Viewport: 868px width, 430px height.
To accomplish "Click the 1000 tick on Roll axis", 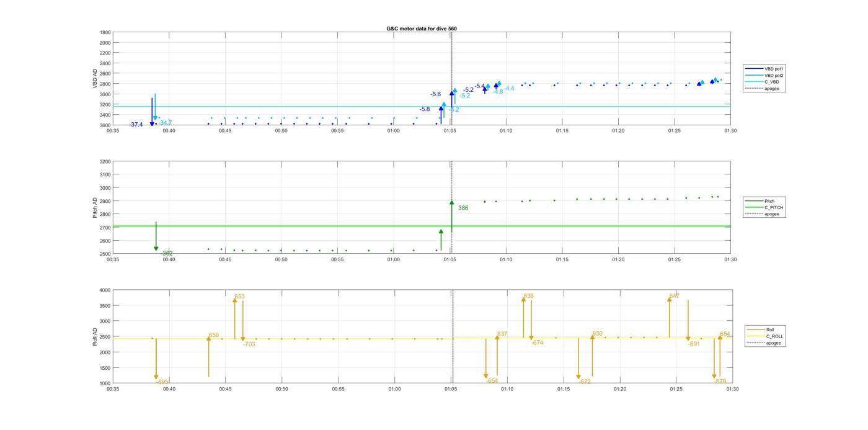I will point(105,383).
